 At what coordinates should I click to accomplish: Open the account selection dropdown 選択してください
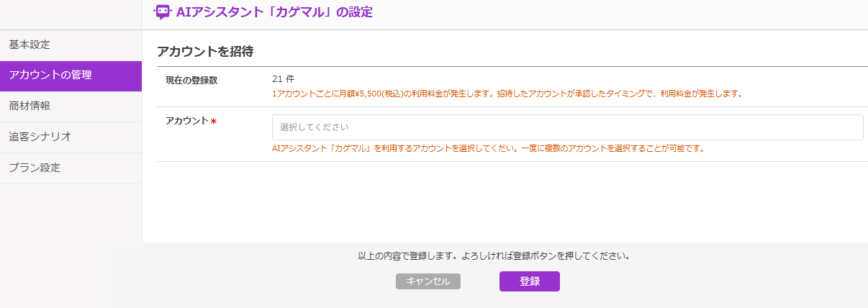567,127
